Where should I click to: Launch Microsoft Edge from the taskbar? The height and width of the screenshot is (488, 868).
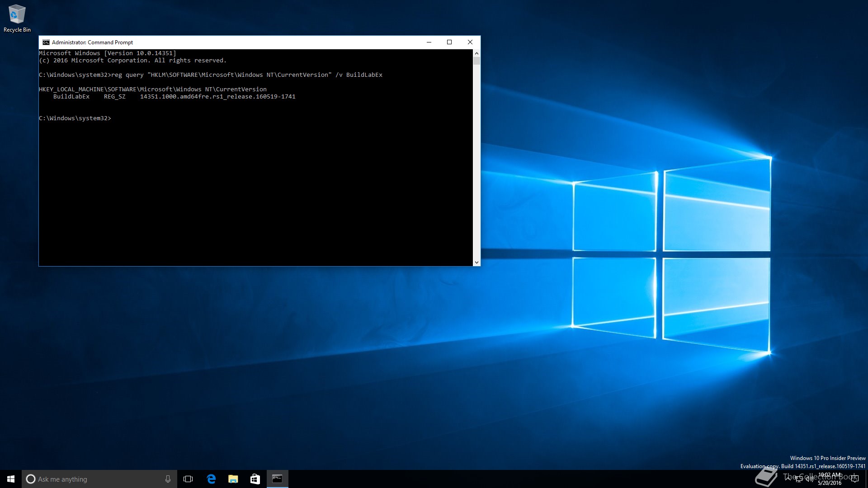[x=211, y=479]
